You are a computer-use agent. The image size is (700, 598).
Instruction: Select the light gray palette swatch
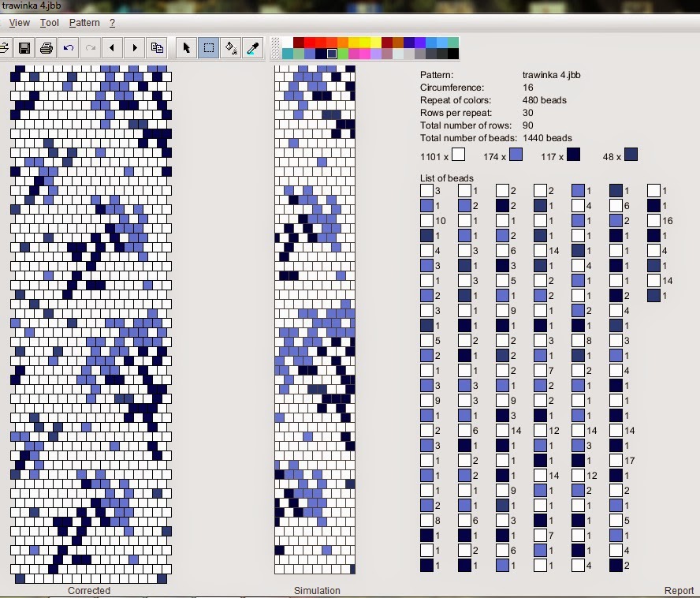pyautogui.click(x=409, y=54)
